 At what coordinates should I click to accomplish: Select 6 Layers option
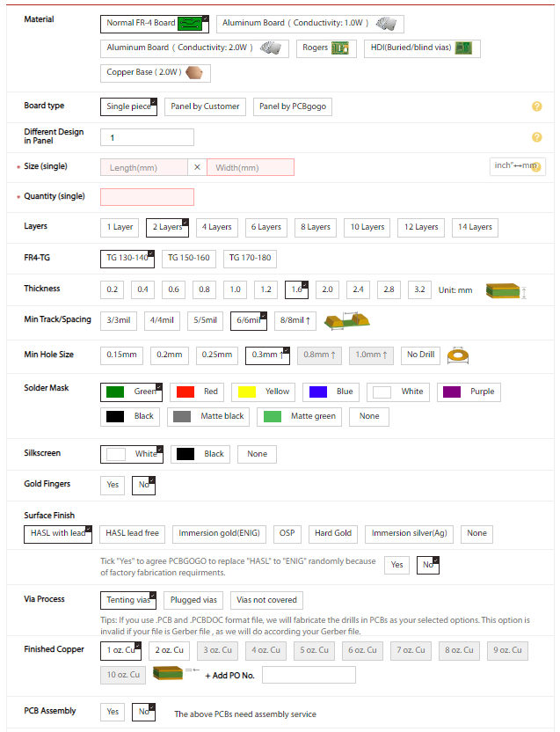click(266, 227)
